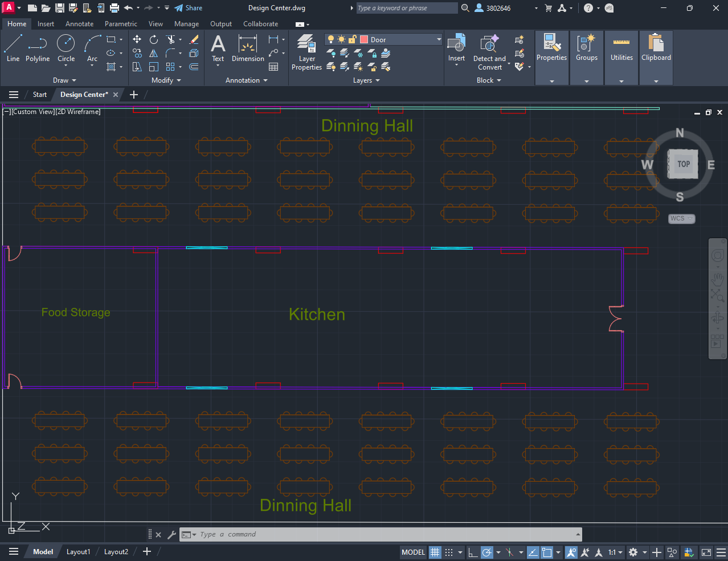
Task: Select the Dimension tool
Action: click(248, 48)
